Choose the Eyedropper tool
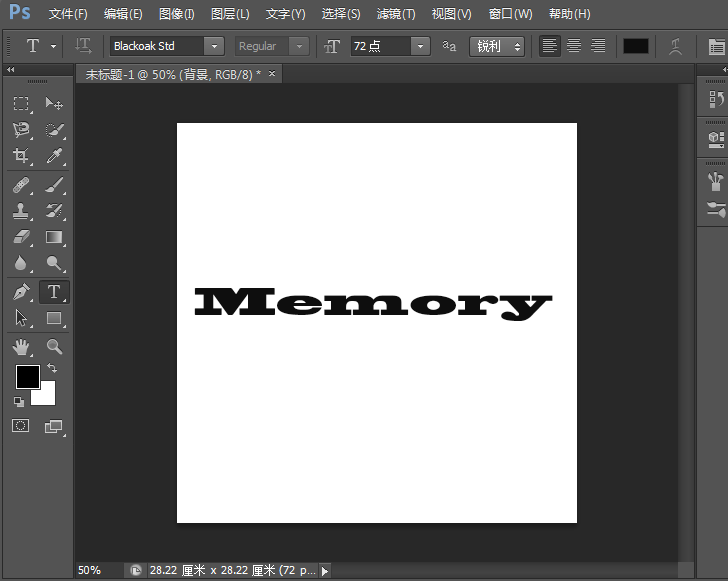Image resolution: width=728 pixels, height=581 pixels. coord(54,156)
